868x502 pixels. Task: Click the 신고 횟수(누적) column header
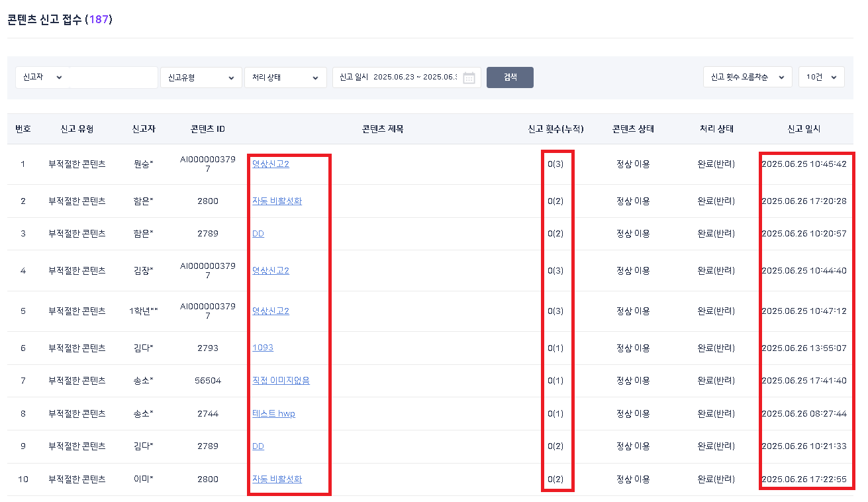555,129
